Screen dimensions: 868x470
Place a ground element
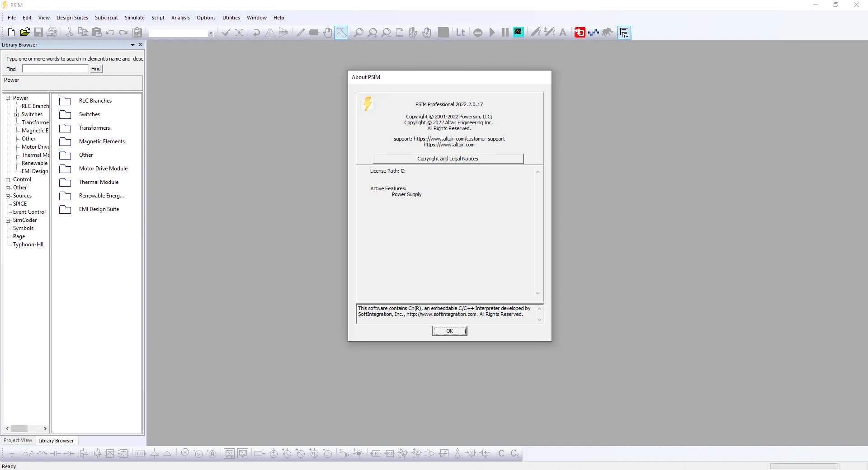tap(12, 453)
